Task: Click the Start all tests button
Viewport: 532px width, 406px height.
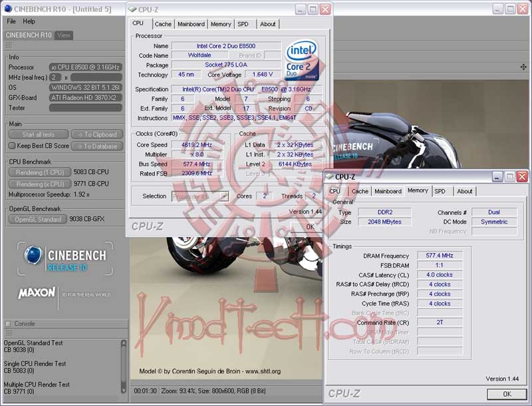Action: (39, 134)
